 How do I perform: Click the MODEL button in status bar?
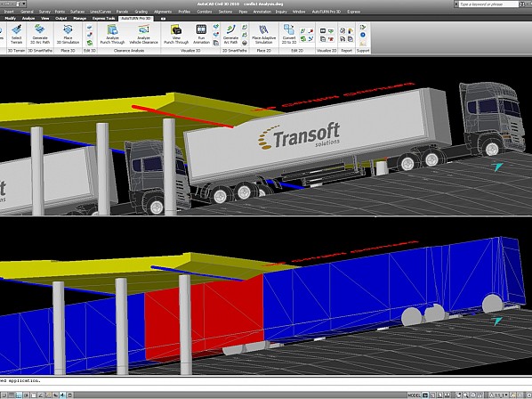(414, 395)
